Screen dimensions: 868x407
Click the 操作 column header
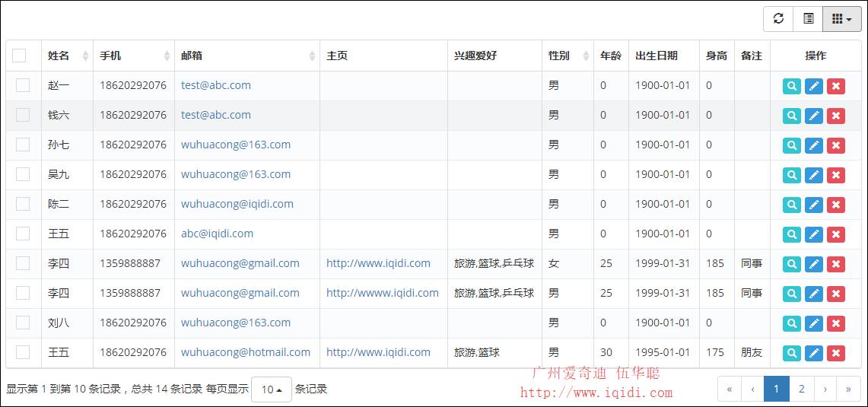[816, 56]
